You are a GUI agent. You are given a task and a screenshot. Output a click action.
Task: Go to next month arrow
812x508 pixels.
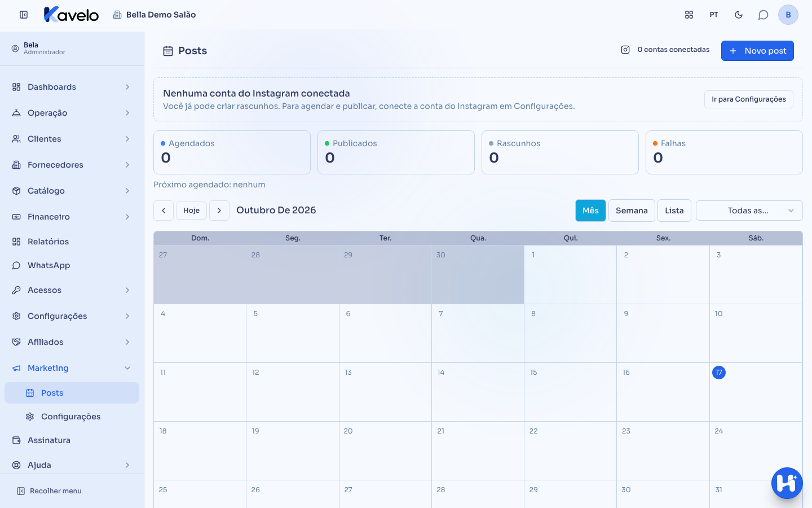(219, 211)
